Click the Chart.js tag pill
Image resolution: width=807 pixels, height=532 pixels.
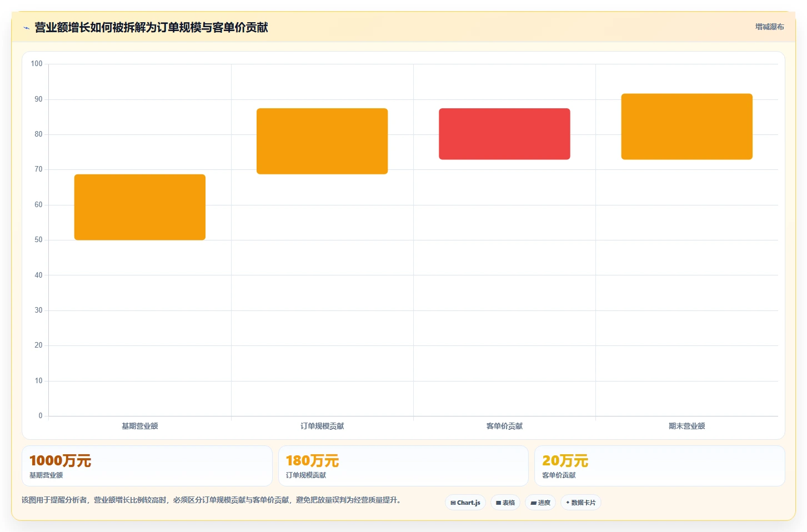click(465, 503)
